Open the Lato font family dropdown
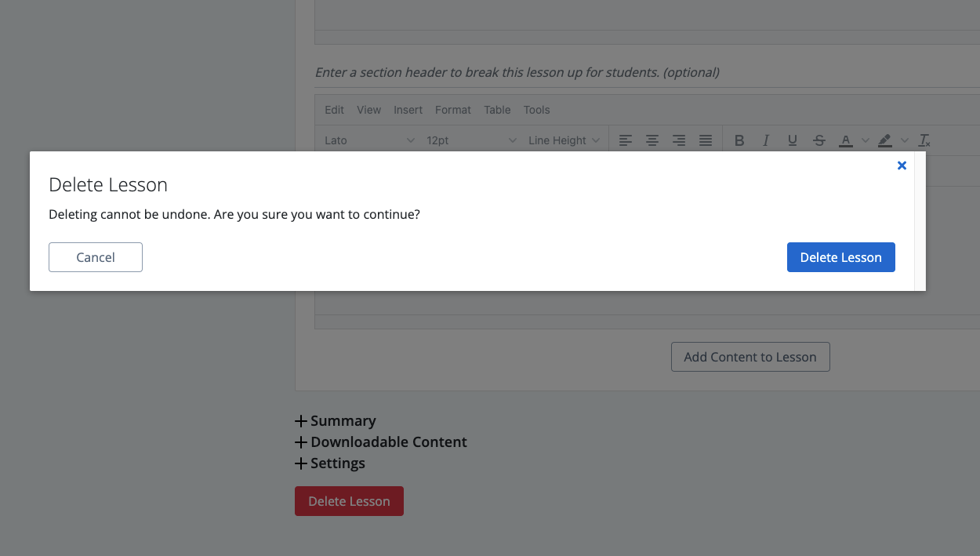This screenshot has width=980, height=556. [x=369, y=140]
